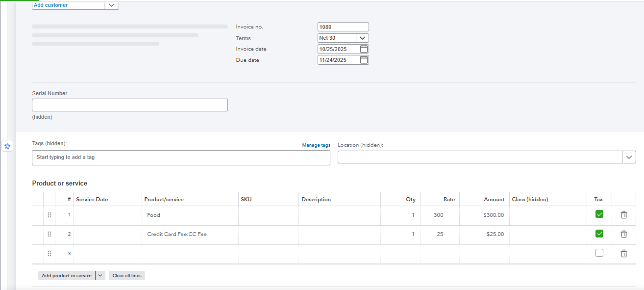
Task: Expand the Location dropdown
Action: (x=629, y=157)
